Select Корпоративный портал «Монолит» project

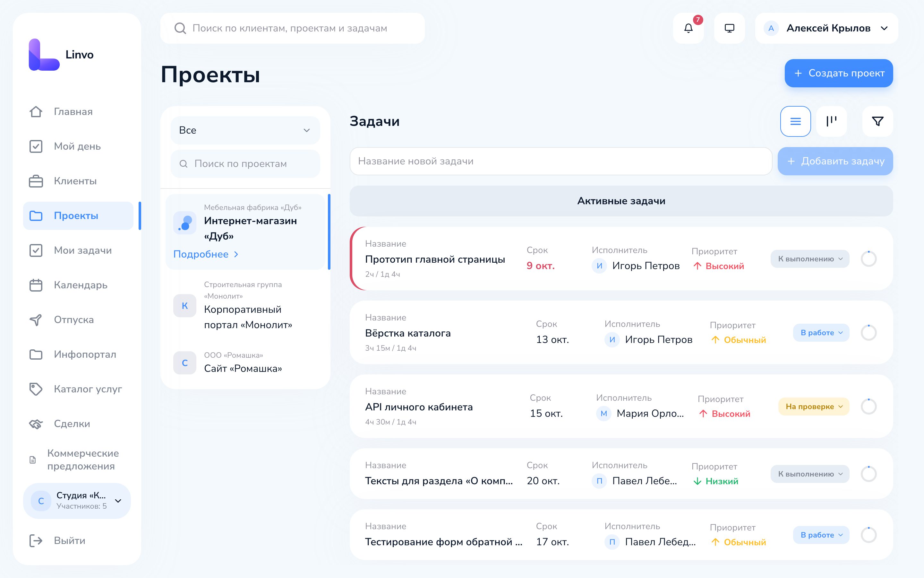245,305
